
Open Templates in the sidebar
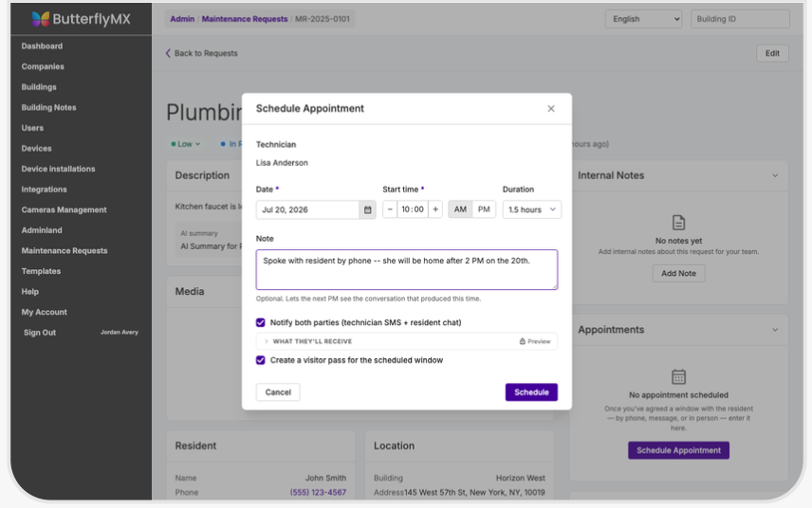tap(41, 271)
